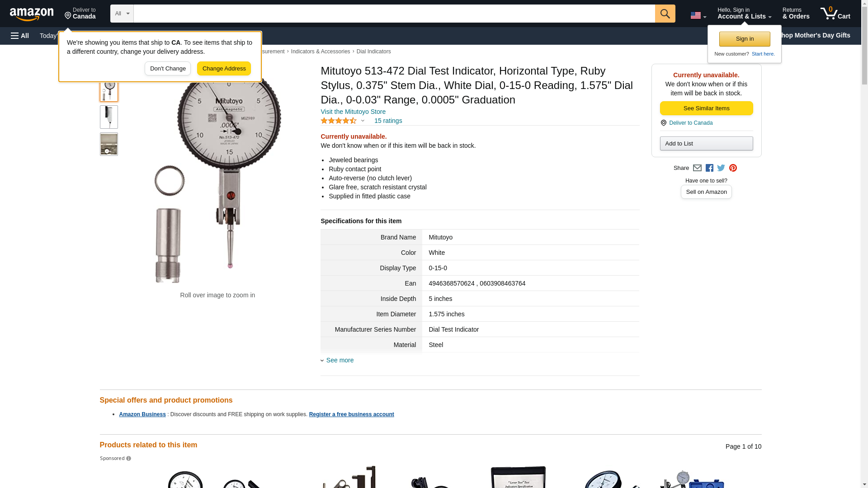Expand See more specifications

click(340, 360)
